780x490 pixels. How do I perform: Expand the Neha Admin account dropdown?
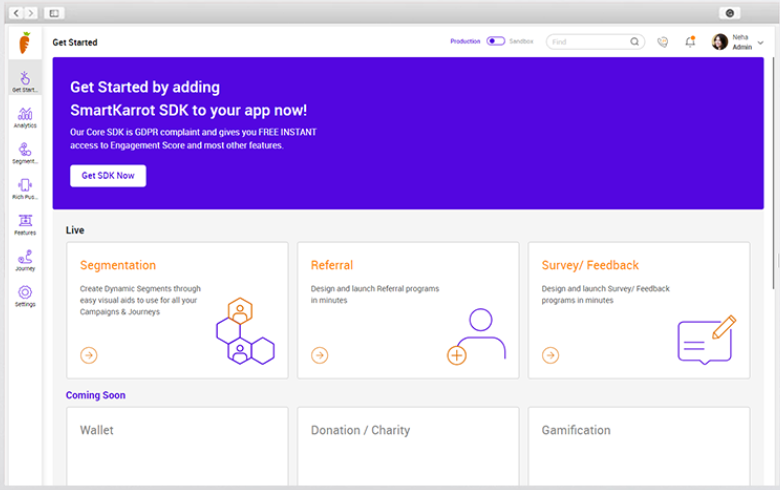760,43
